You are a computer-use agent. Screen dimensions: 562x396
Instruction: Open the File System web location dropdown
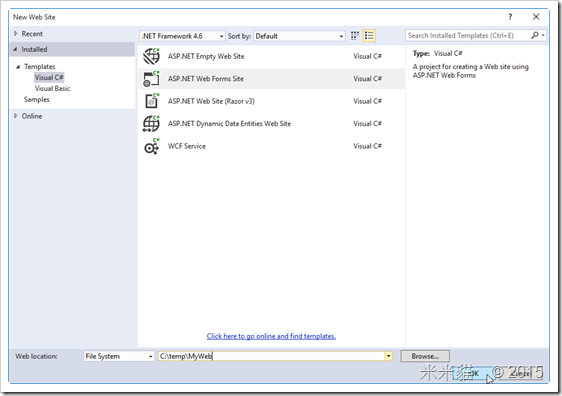click(119, 356)
